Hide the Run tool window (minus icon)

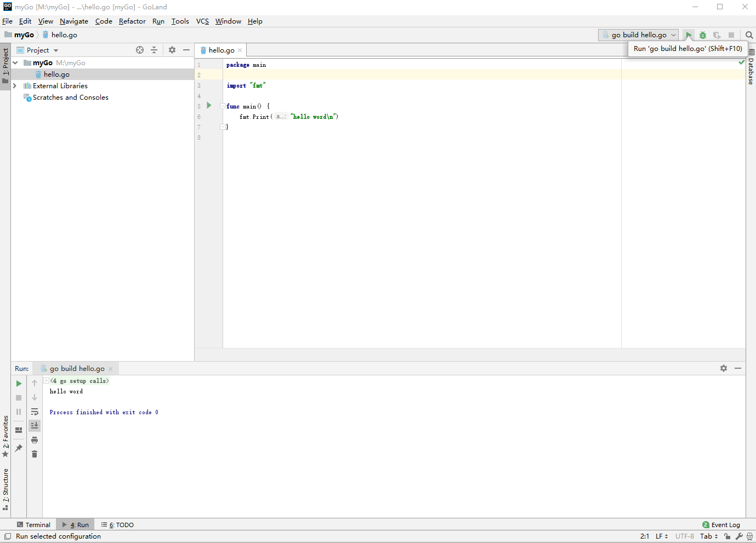pyautogui.click(x=738, y=368)
